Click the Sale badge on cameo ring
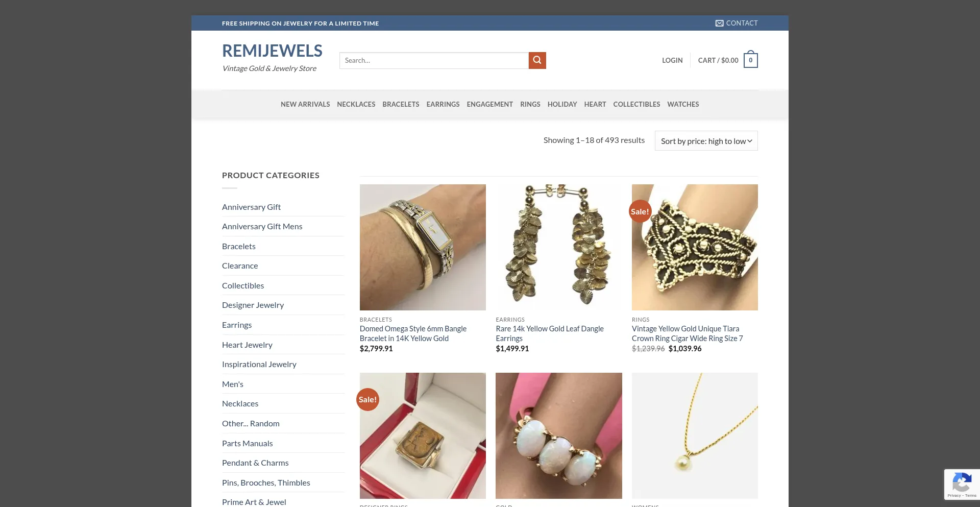The image size is (980, 507). (x=367, y=399)
